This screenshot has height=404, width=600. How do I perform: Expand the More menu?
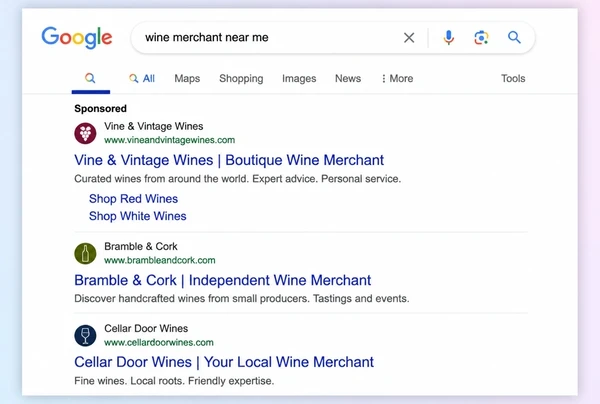point(397,78)
